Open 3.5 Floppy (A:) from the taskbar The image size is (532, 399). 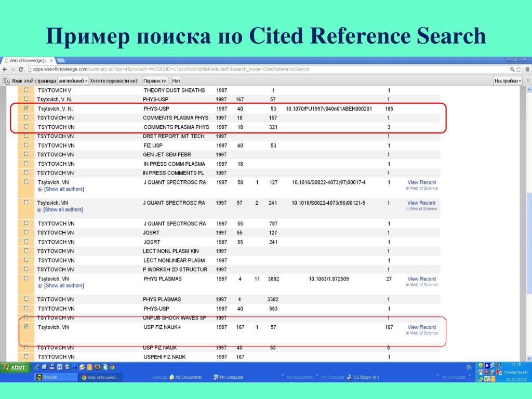363,377
